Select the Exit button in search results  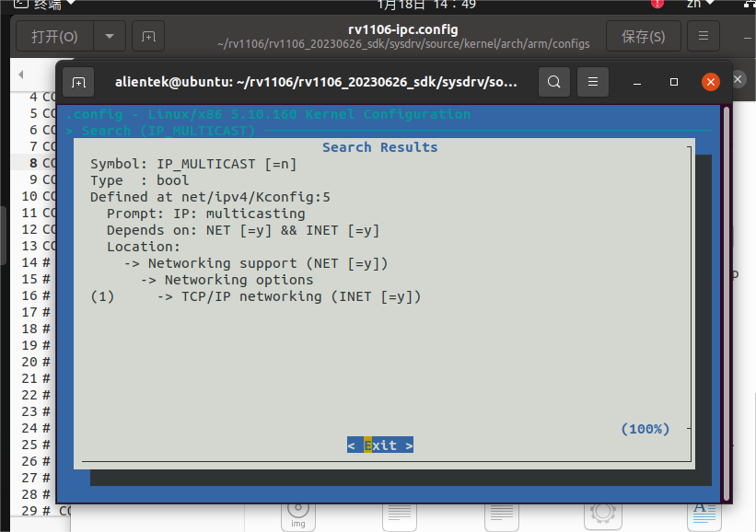point(379,445)
